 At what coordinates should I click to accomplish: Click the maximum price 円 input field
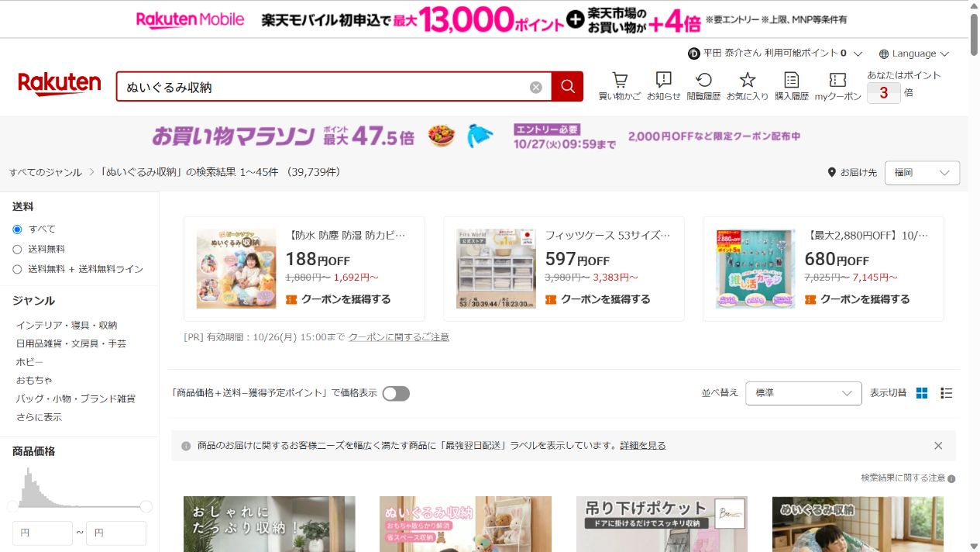(x=116, y=533)
